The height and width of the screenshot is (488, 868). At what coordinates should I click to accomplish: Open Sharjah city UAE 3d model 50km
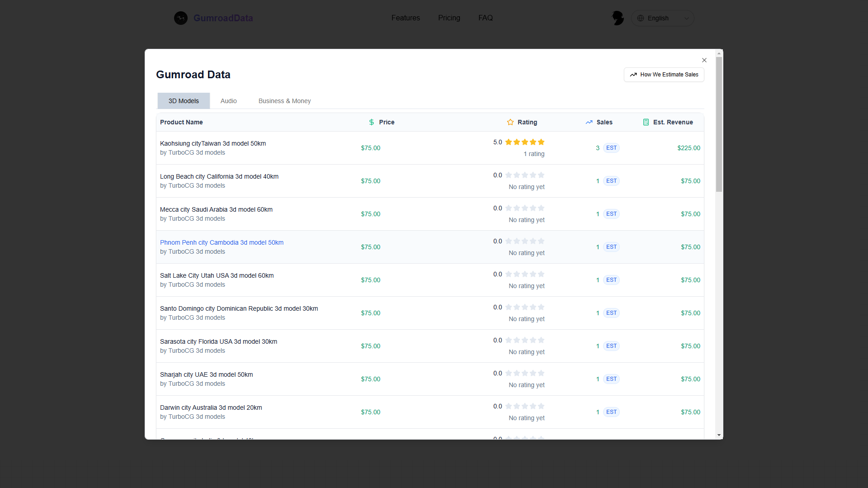pyautogui.click(x=207, y=374)
